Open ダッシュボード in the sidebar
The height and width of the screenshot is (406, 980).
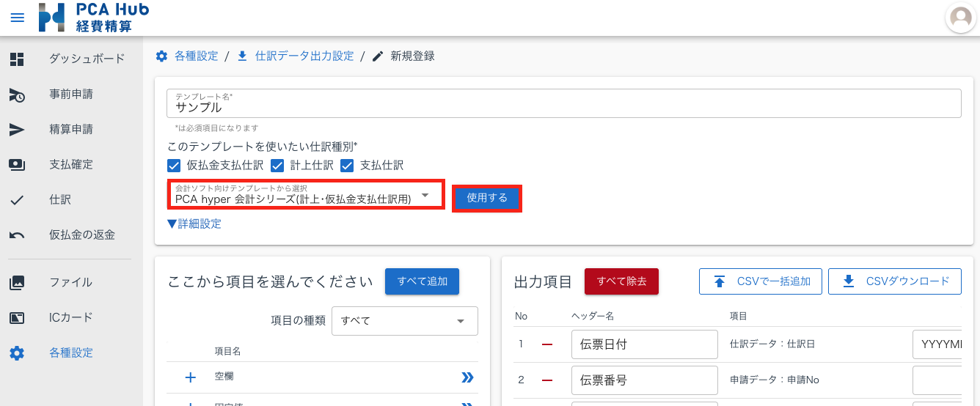click(x=87, y=59)
